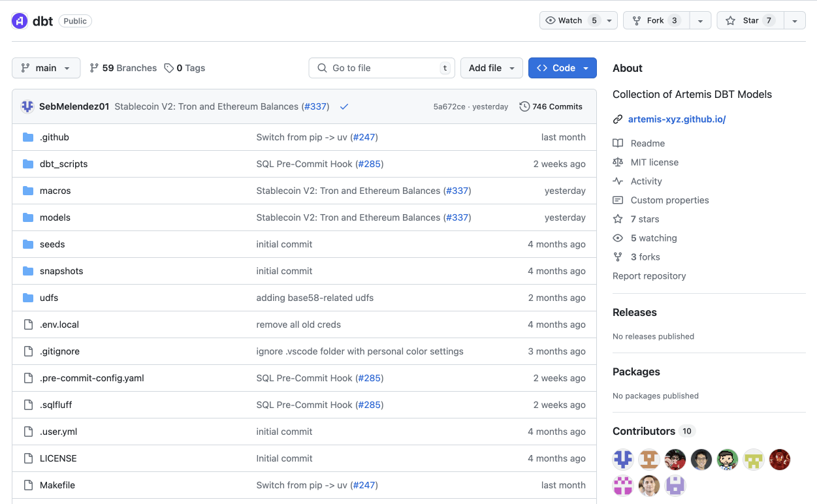Open pull request #337 in latest commit
Image resolution: width=817 pixels, height=504 pixels.
click(x=316, y=106)
